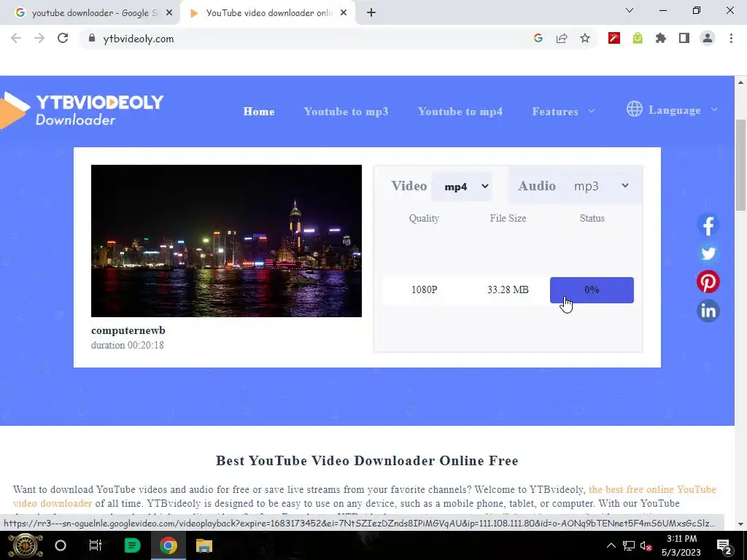
Task: Click the taskbar clock 3:11 PM
Action: point(681,539)
